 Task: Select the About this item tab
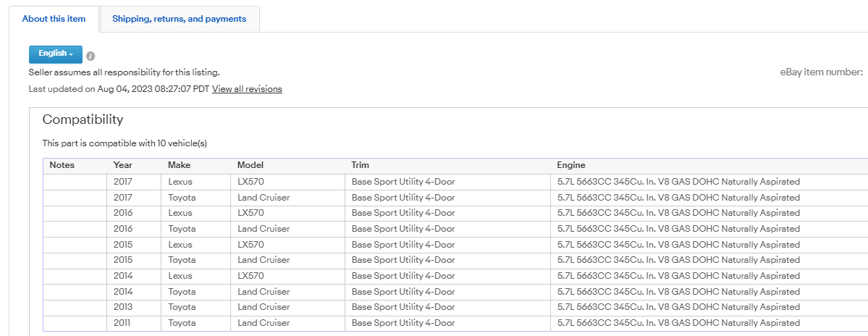pyautogui.click(x=54, y=19)
